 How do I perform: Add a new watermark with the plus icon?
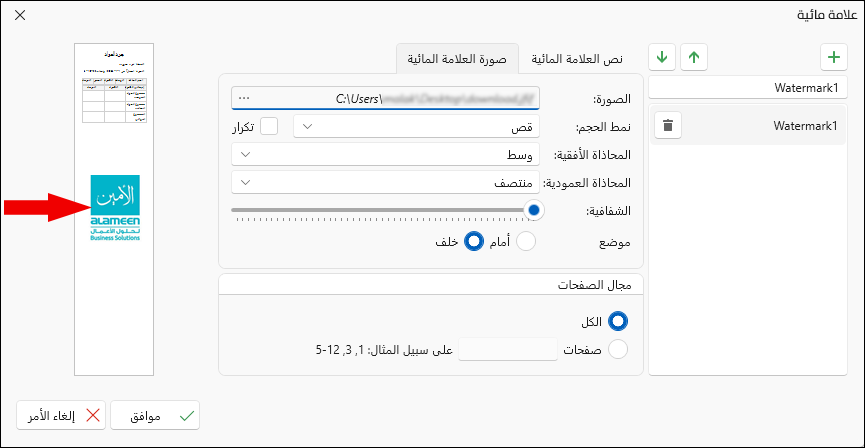click(834, 57)
